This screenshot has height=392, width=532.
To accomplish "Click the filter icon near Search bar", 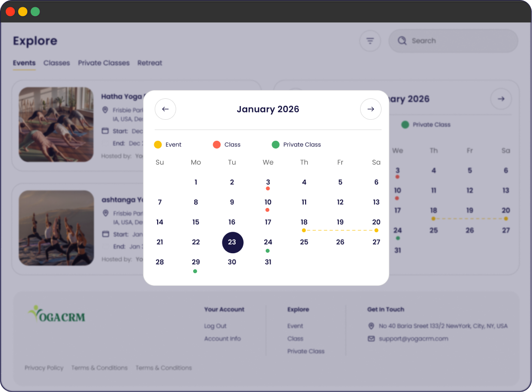I will click(370, 41).
